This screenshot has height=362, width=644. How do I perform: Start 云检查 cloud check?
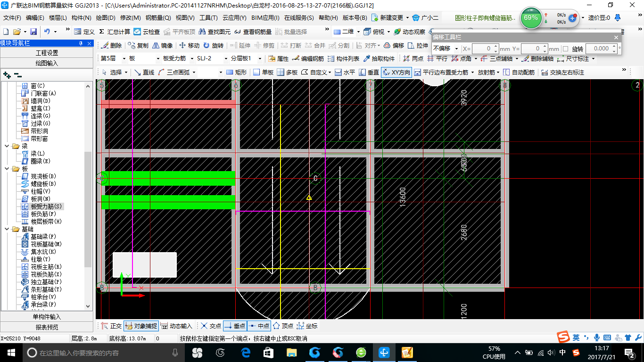click(147, 32)
